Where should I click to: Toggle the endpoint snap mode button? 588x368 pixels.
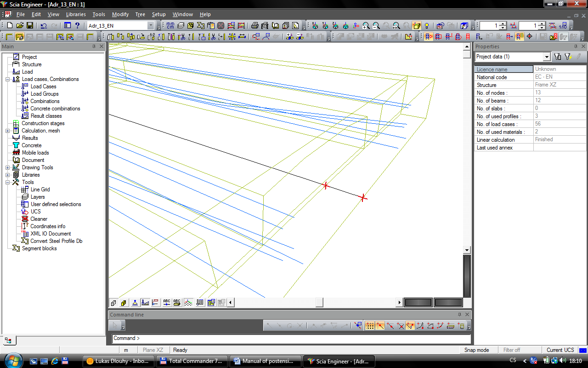coord(380,325)
